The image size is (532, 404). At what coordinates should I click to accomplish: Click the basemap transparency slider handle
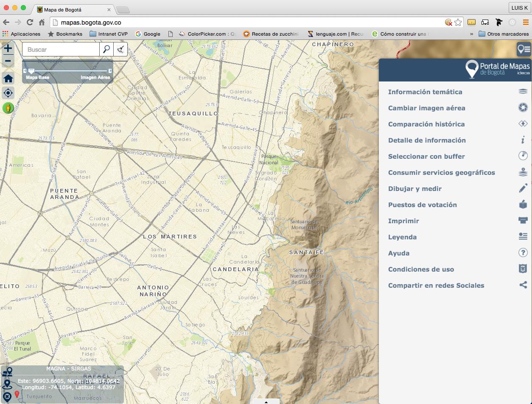(31, 71)
